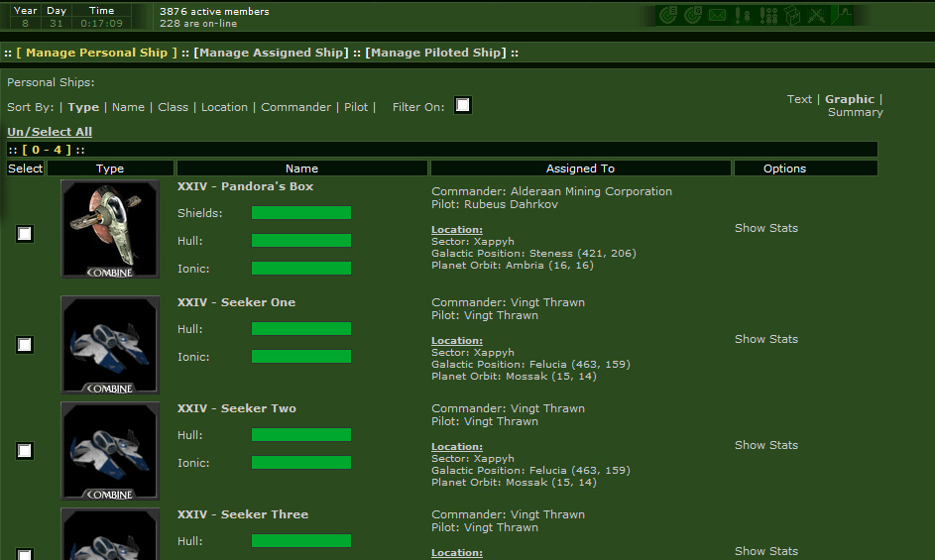935x560 pixels.
Task: Click Pilot: Rubeus Dahrkov text
Action: pos(495,204)
